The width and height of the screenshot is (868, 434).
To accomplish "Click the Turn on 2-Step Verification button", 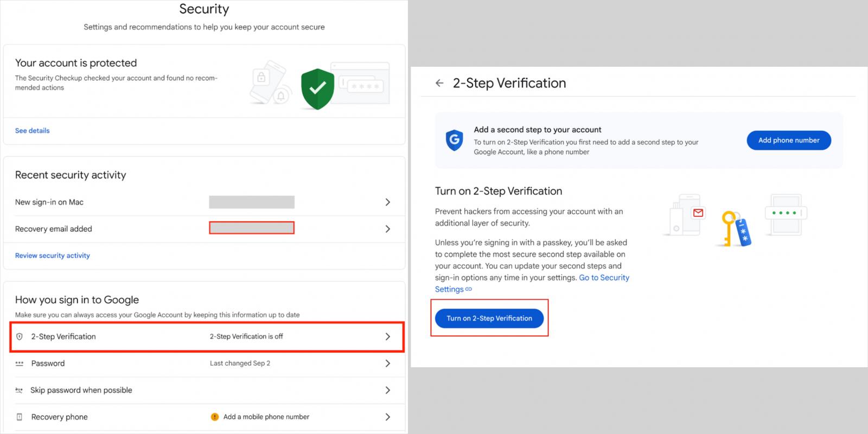I will (489, 318).
